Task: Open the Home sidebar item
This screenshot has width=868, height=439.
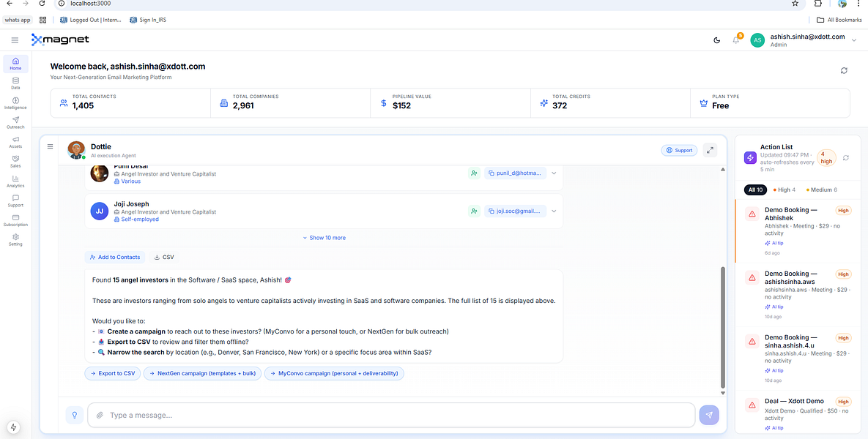Action: [x=15, y=64]
